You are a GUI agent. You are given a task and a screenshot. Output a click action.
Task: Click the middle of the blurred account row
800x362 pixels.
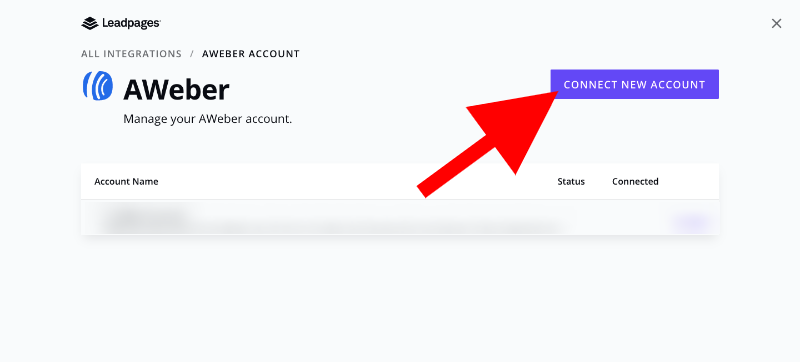click(400, 217)
